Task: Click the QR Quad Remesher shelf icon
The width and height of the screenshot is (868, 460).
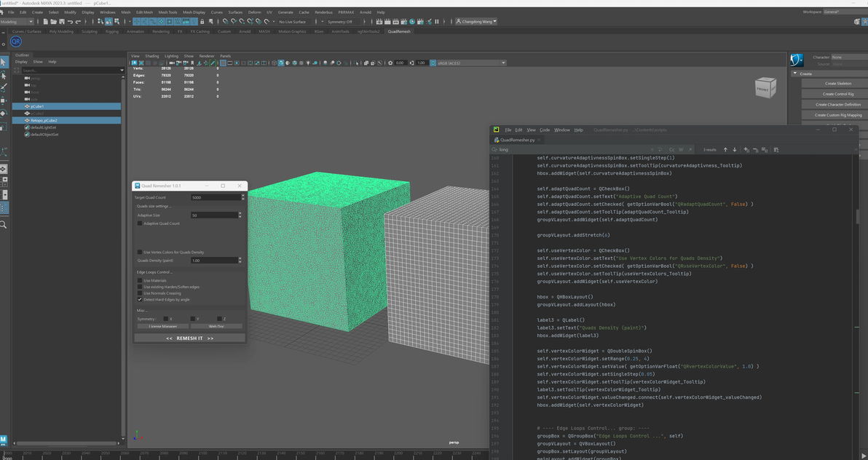Action: 15,42
